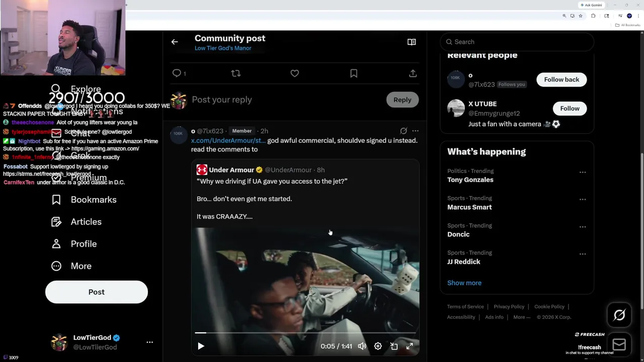Click Ask Gemini in browser

tap(592, 5)
